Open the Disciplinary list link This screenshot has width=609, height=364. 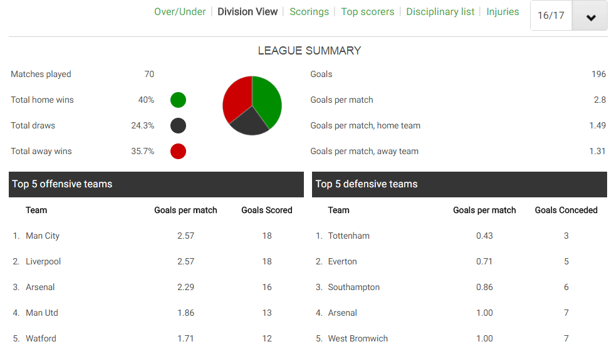coord(440,12)
